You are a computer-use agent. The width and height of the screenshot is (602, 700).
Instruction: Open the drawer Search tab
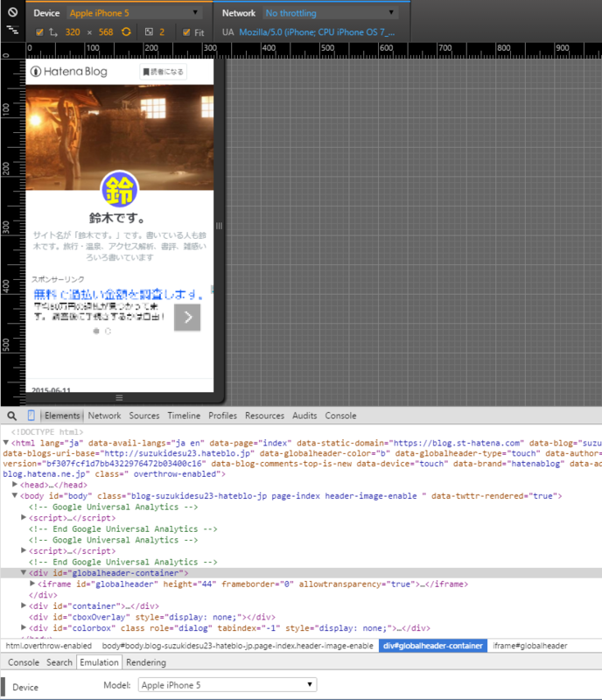(59, 662)
